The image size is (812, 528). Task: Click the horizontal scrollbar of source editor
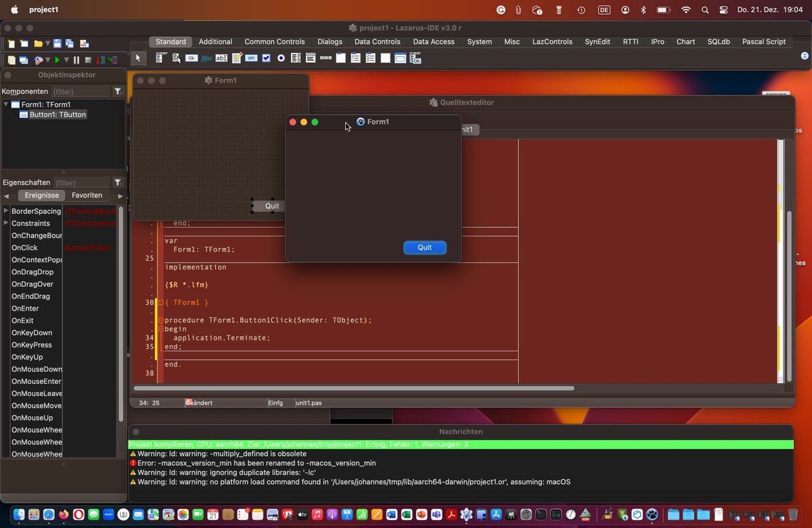click(354, 389)
